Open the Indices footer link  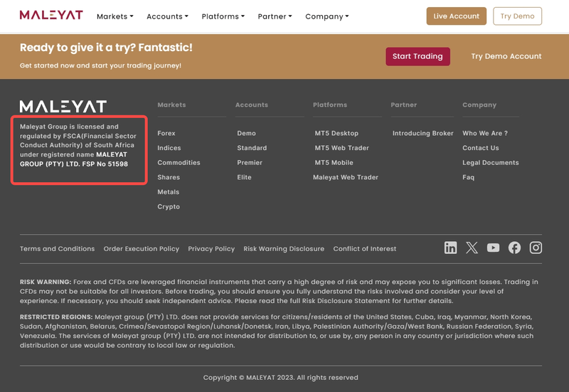tap(169, 148)
